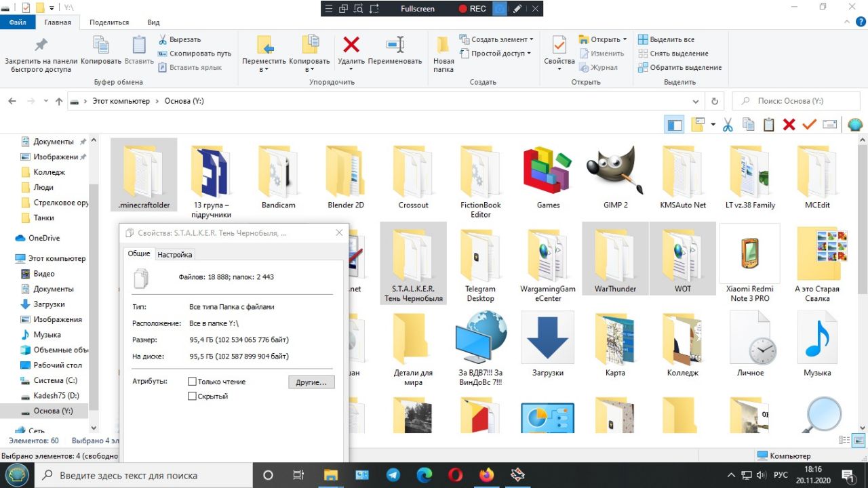Click Этот компьютер in the address bar
Image resolution: width=868 pixels, height=488 pixels.
pyautogui.click(x=121, y=101)
